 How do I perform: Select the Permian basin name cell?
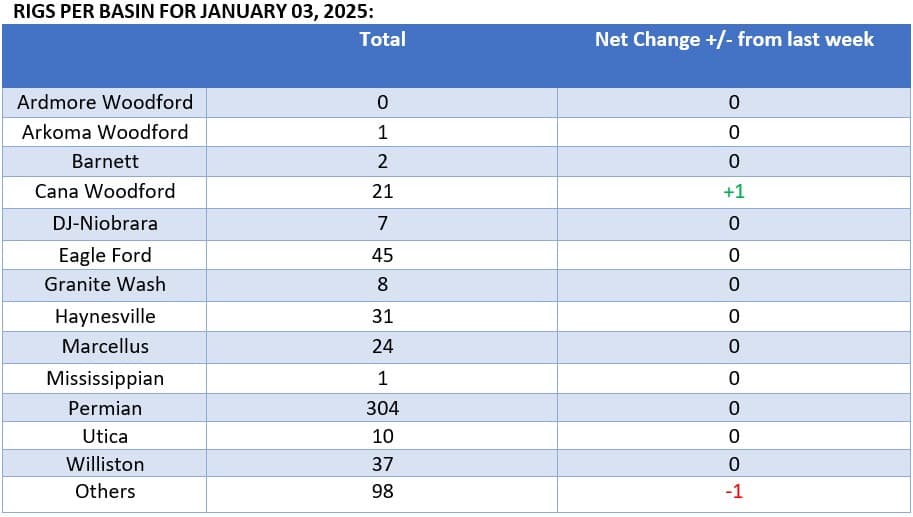click(105, 408)
